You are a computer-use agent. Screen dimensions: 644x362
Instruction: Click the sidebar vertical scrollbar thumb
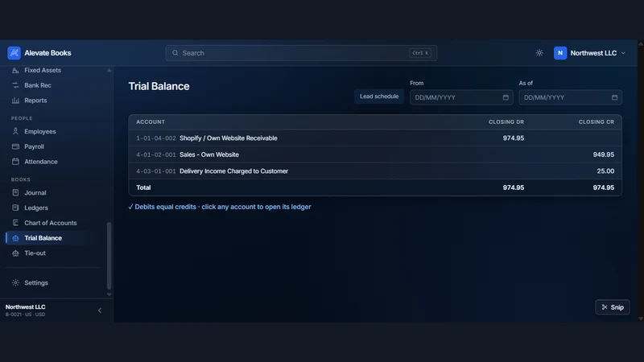click(x=109, y=255)
